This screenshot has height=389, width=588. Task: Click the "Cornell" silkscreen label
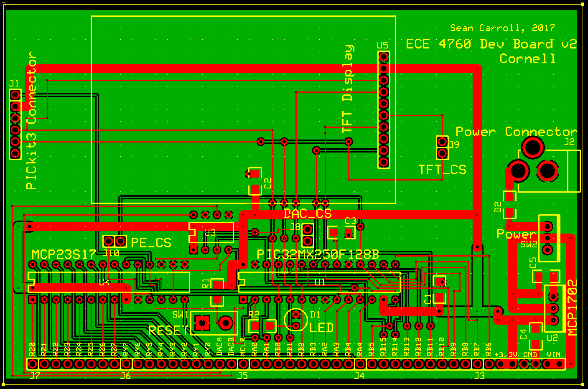(x=528, y=58)
